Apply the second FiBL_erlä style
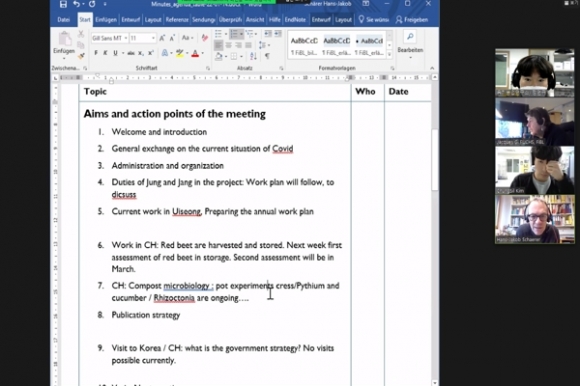580x386 pixels. tap(336, 46)
